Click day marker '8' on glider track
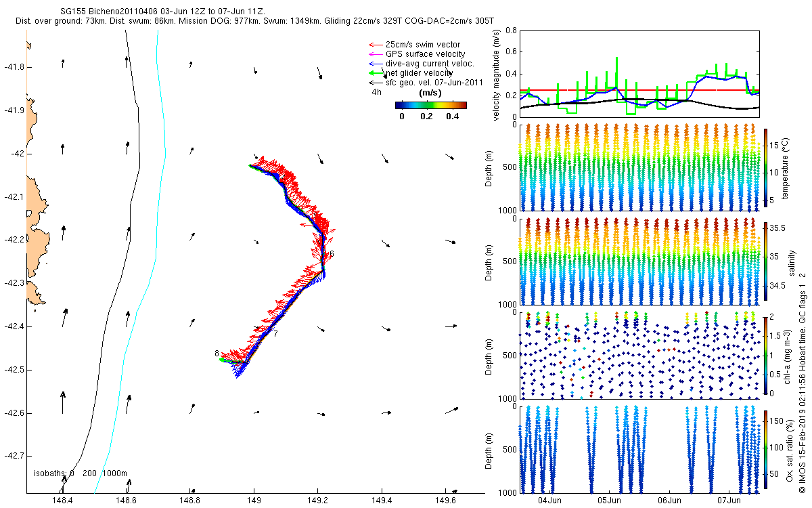Screen dimensions: 812x508 (x=217, y=354)
